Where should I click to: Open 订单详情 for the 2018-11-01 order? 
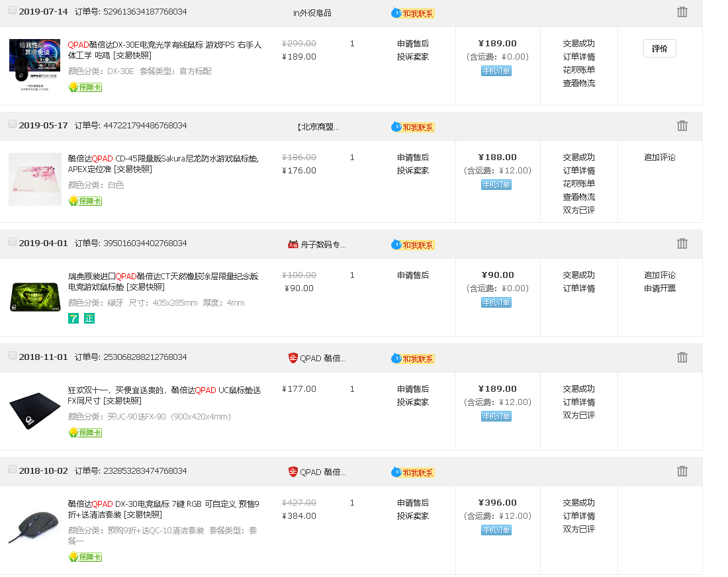tap(579, 402)
